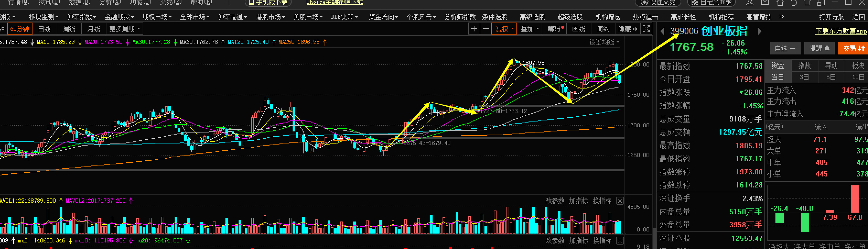Expand 全球市场 menu

point(195,17)
